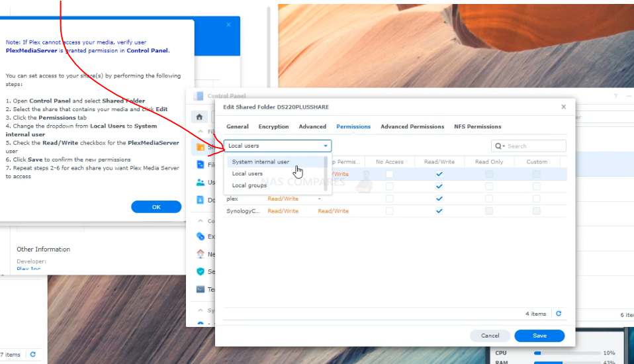Tick No Access for SynologyC... user
The height and width of the screenshot is (364, 634).
click(x=389, y=210)
